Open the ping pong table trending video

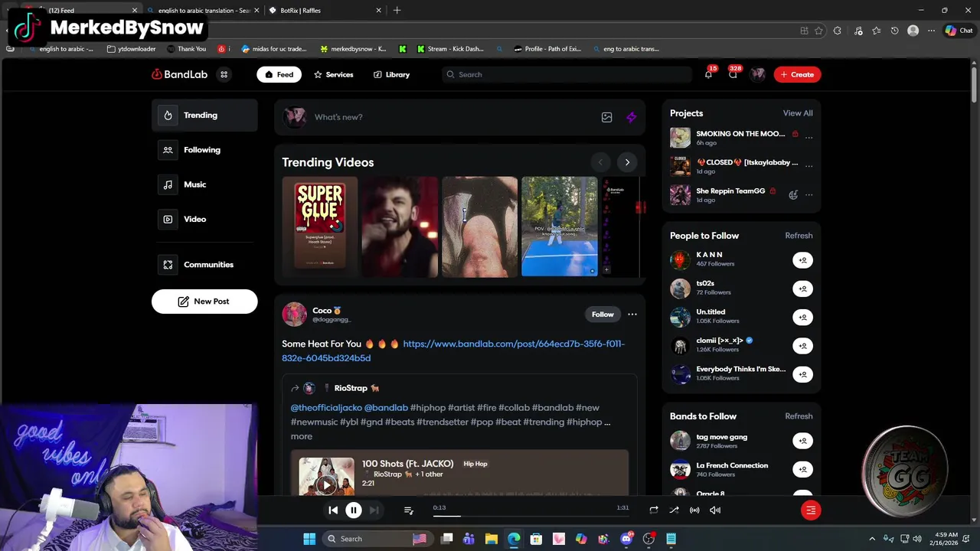pyautogui.click(x=559, y=227)
